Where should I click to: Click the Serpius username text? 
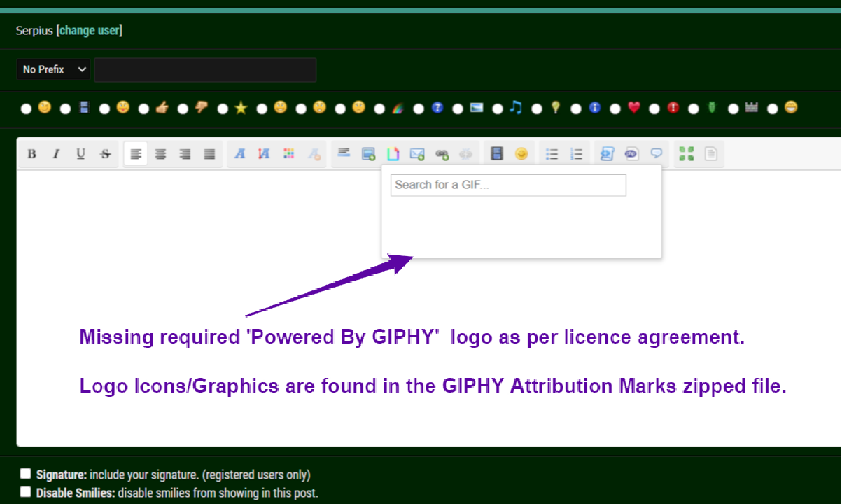(x=34, y=31)
